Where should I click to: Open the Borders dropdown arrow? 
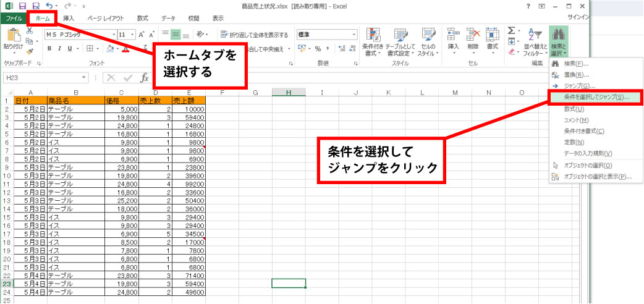coord(98,48)
